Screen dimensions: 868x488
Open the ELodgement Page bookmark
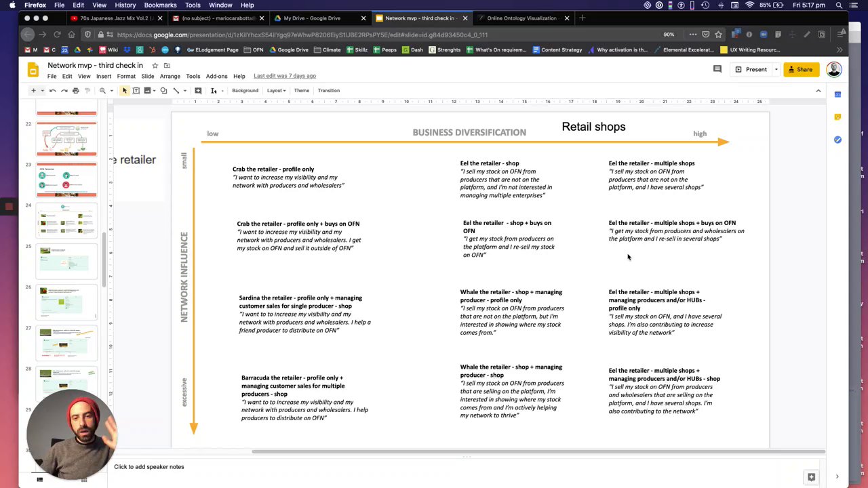pyautogui.click(x=213, y=49)
